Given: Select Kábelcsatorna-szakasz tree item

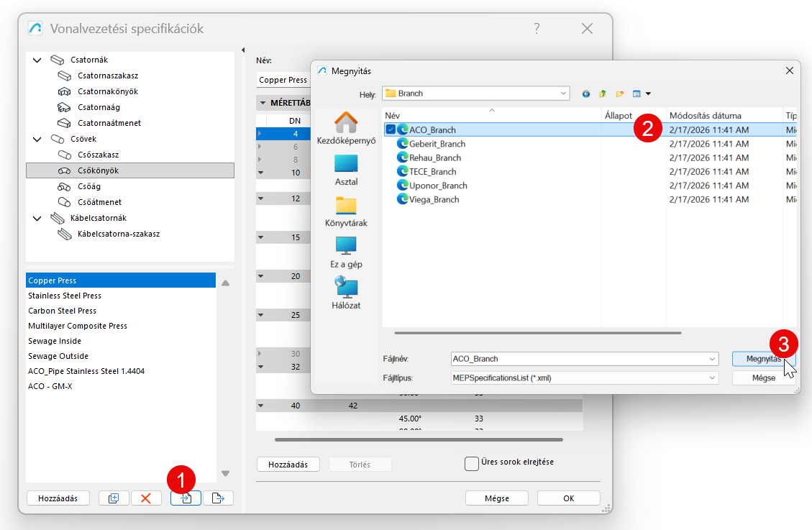Looking at the screenshot, I should pyautogui.click(x=119, y=234).
